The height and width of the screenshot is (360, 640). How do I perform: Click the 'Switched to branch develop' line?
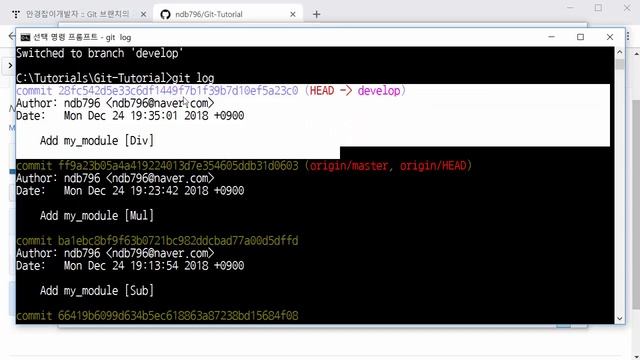pos(100,53)
